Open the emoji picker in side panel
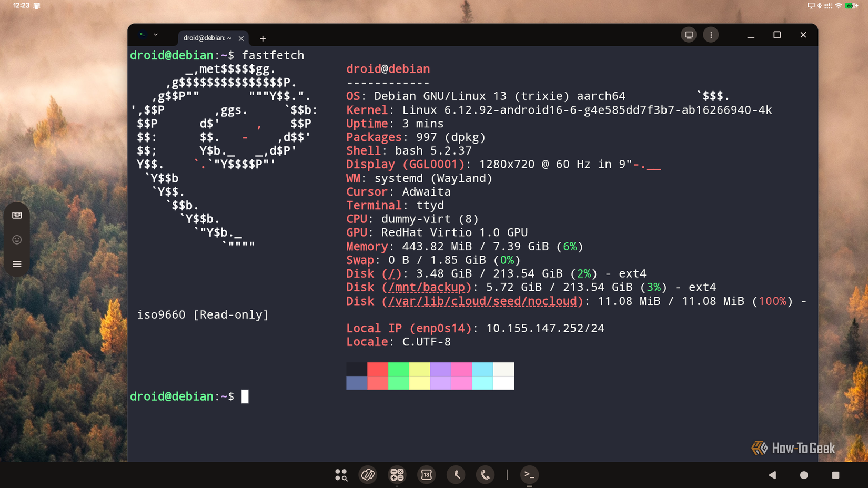The image size is (868, 488). (x=17, y=240)
